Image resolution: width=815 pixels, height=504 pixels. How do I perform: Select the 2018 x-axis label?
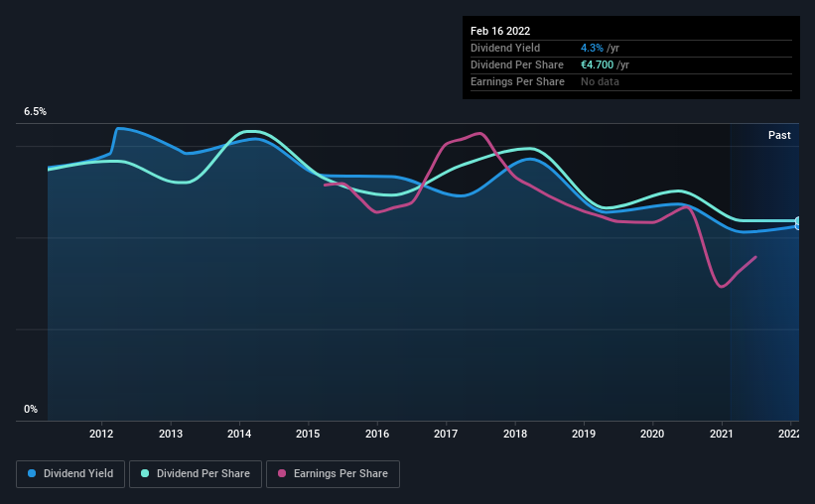514,434
